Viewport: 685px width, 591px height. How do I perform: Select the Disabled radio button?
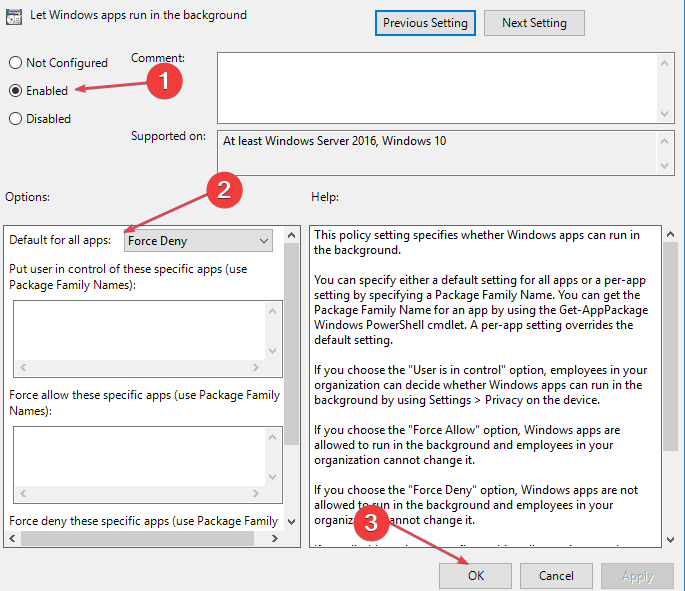15,118
